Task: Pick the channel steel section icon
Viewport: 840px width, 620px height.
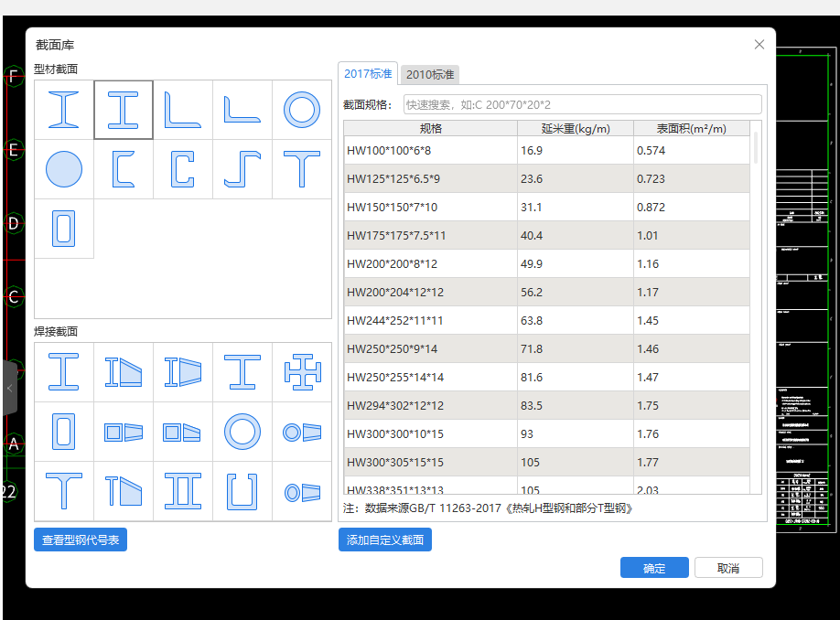Action: coord(124,169)
